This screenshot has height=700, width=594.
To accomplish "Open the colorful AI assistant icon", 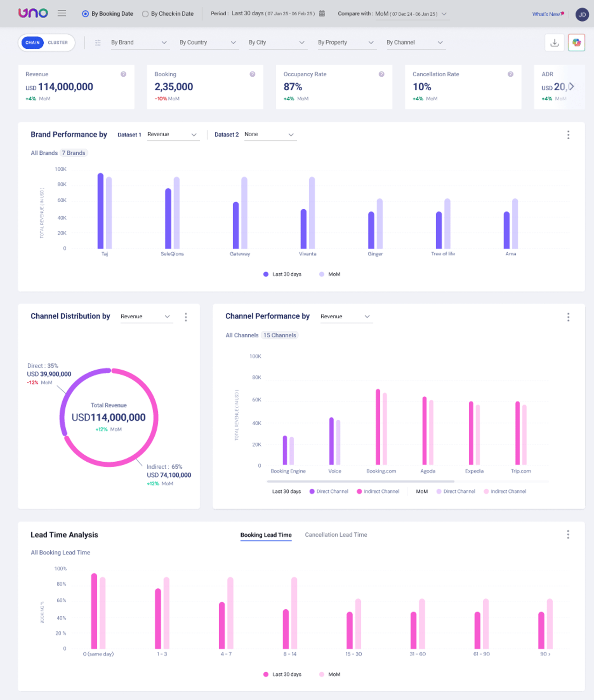I will point(576,43).
